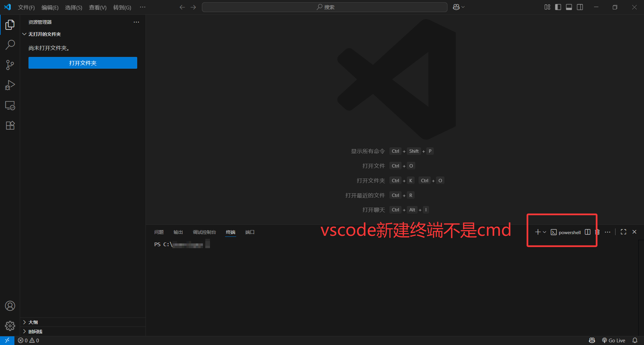This screenshot has height=345, width=644.
Task: Toggle the secondary side bar
Action: pyautogui.click(x=580, y=7)
